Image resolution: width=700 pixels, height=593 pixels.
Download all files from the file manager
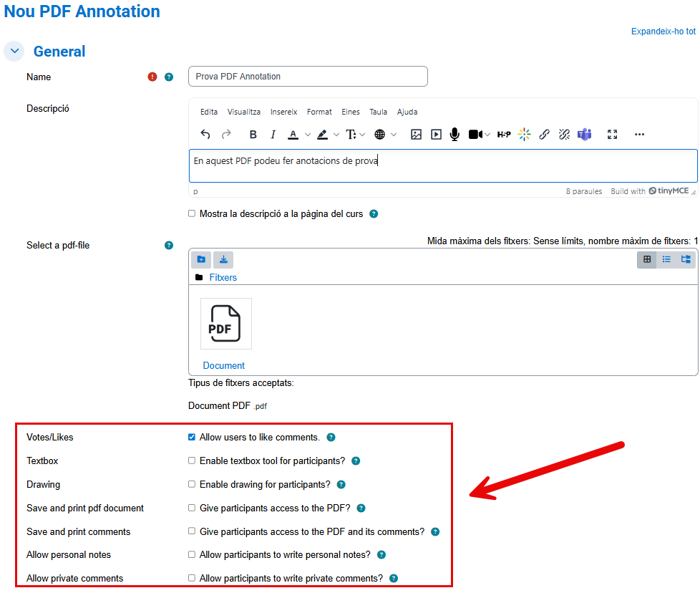point(223,259)
